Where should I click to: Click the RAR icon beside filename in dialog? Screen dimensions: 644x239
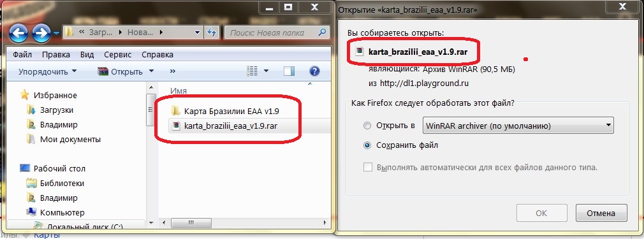tap(360, 52)
